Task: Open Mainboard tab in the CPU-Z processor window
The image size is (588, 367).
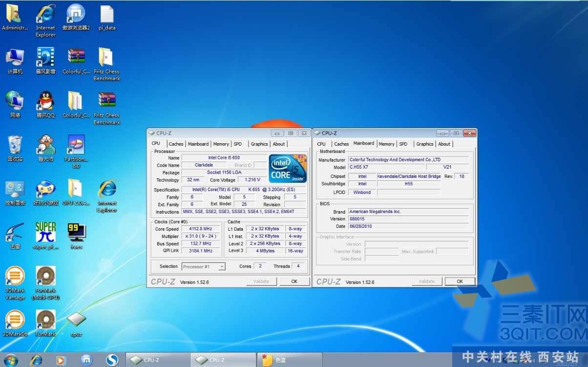Action: point(198,144)
